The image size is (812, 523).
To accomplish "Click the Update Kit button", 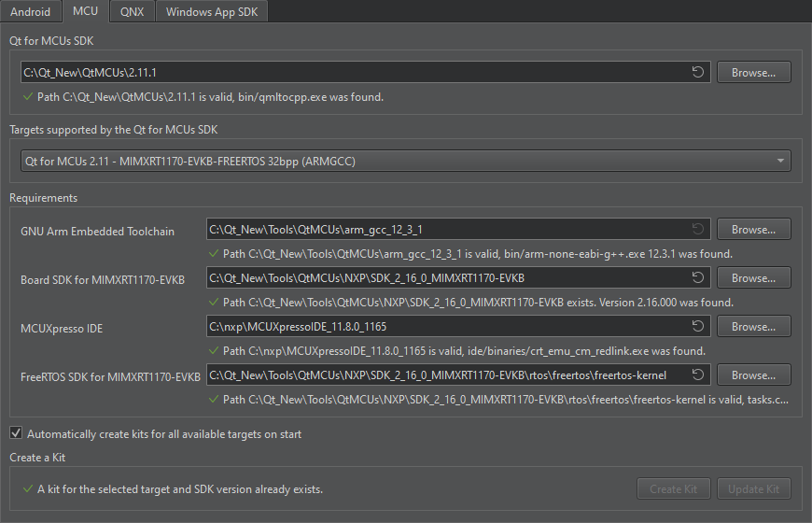I will [753, 488].
